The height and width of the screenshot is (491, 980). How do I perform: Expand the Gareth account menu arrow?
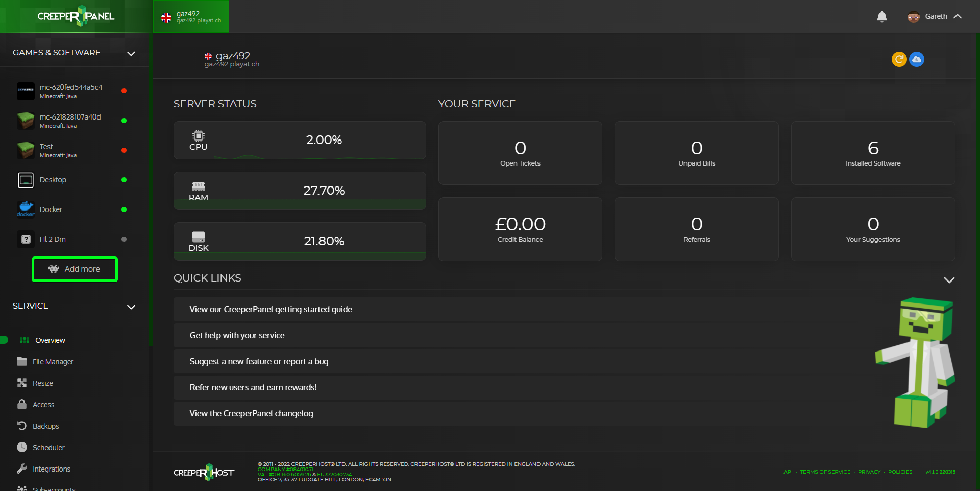(958, 16)
